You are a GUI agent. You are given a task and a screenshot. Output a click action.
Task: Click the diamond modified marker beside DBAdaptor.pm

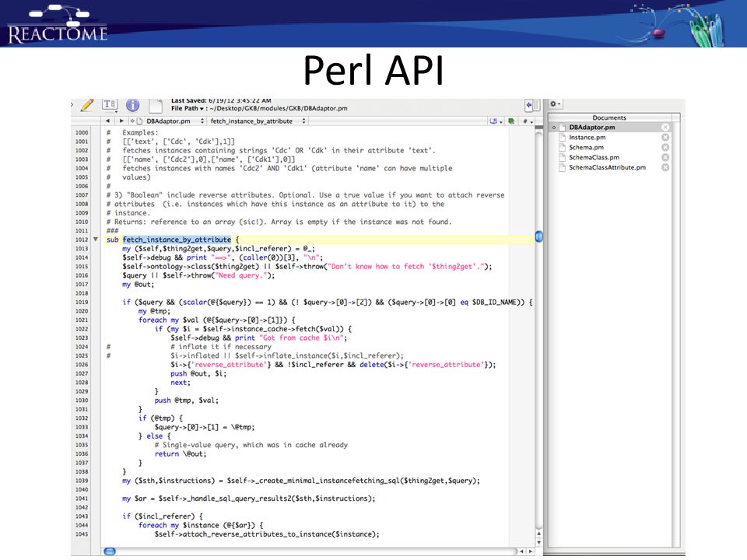click(554, 128)
